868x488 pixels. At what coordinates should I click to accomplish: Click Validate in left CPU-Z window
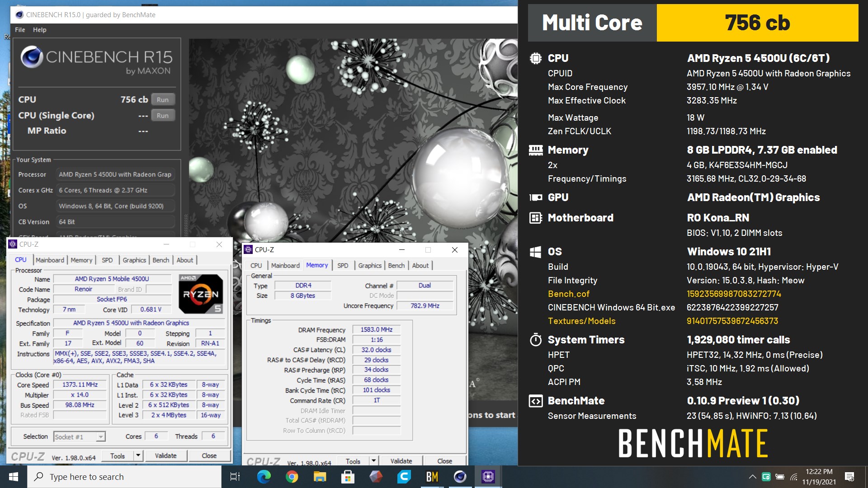[166, 455]
